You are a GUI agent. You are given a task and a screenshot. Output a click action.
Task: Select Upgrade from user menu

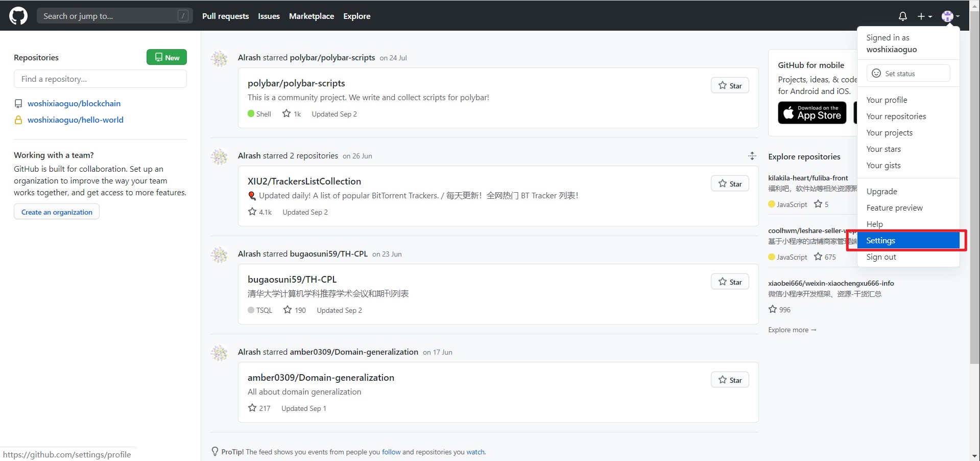coord(908,192)
